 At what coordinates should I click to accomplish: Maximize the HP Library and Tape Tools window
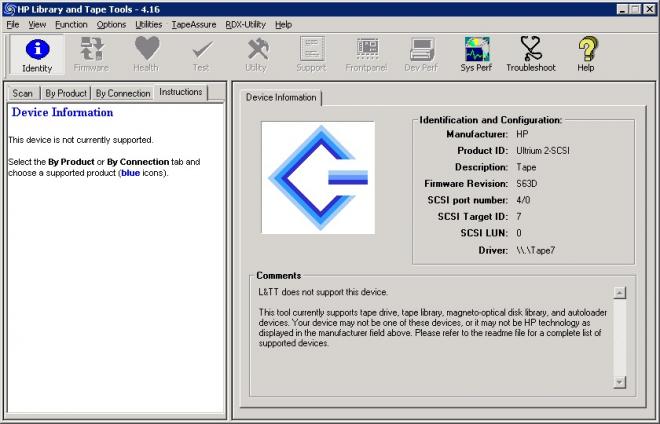coord(635,9)
